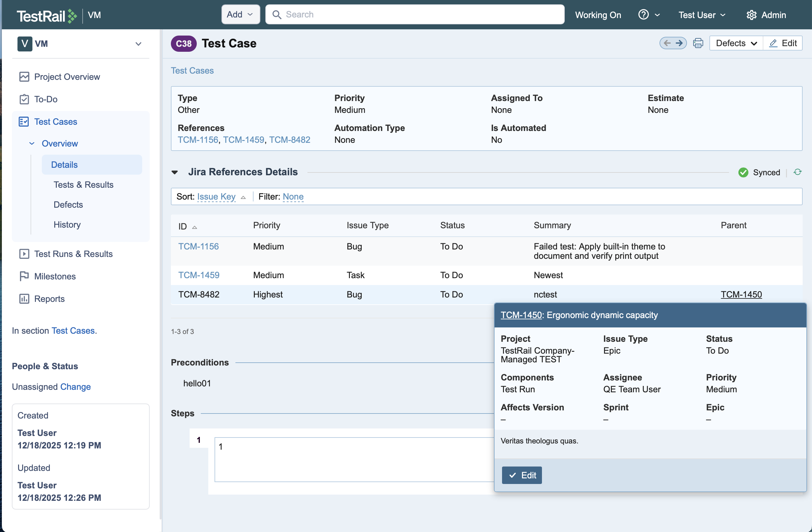This screenshot has width=812, height=532.
Task: Collapse the Overview tree section
Action: pyautogui.click(x=32, y=144)
